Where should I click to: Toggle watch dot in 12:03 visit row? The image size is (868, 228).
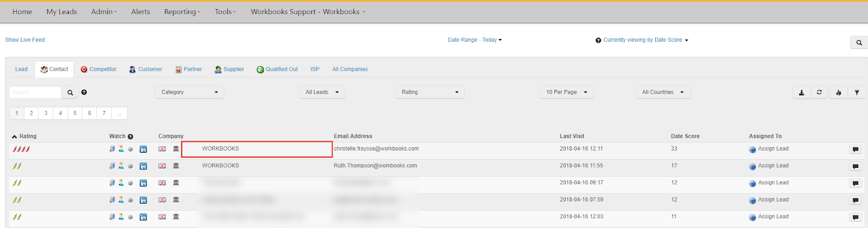pos(130,217)
